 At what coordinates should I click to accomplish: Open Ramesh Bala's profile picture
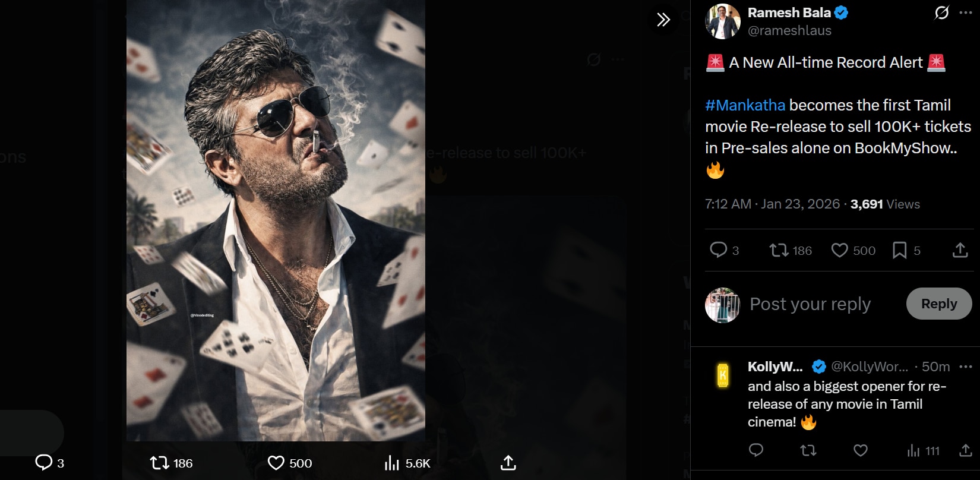[722, 21]
